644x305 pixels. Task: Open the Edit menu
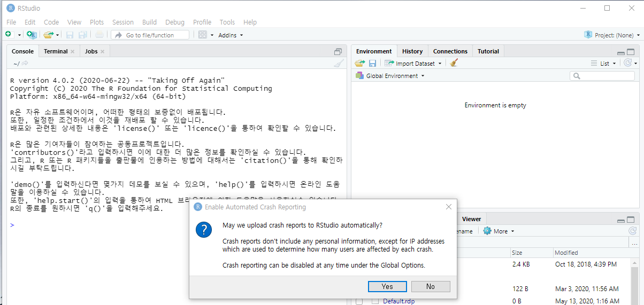30,22
